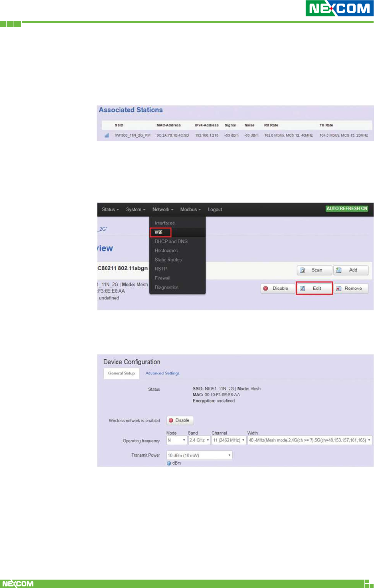374x588 pixels.
Task: Click the Device Configuration heading
Action: click(x=132, y=362)
